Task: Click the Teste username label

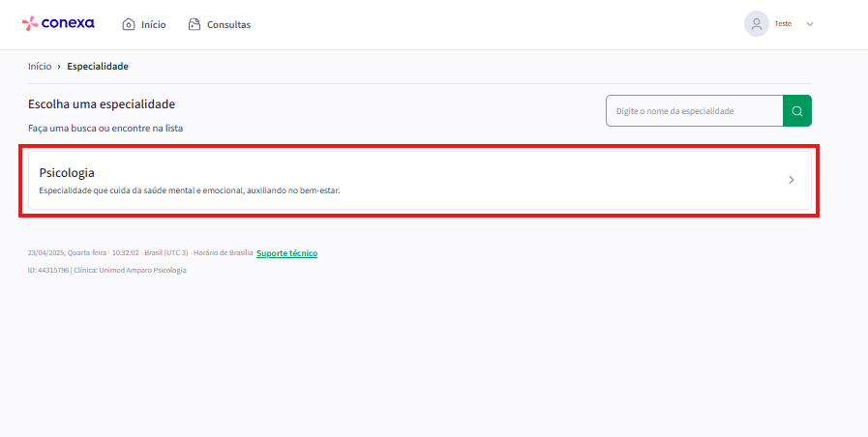Action: 783,24
